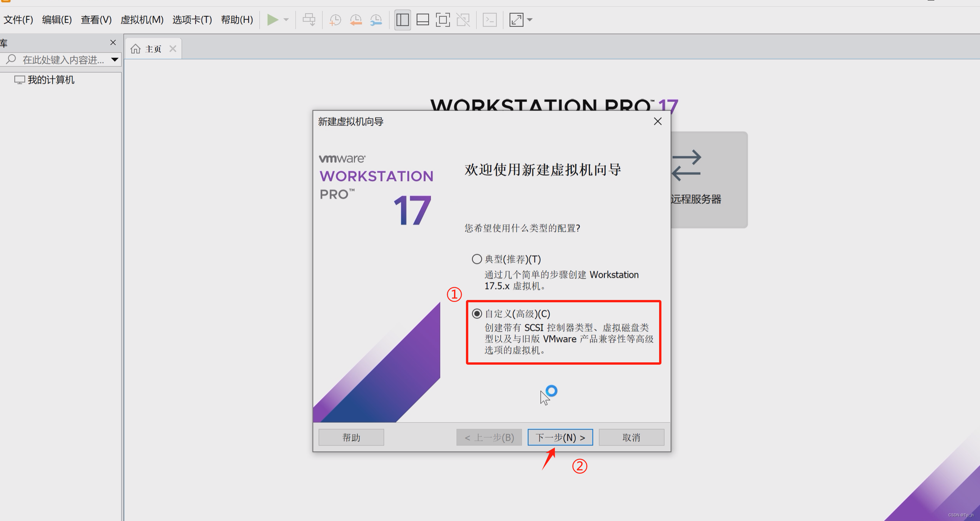Click the full screen mode icon
The image size is (980, 521).
tap(443, 20)
